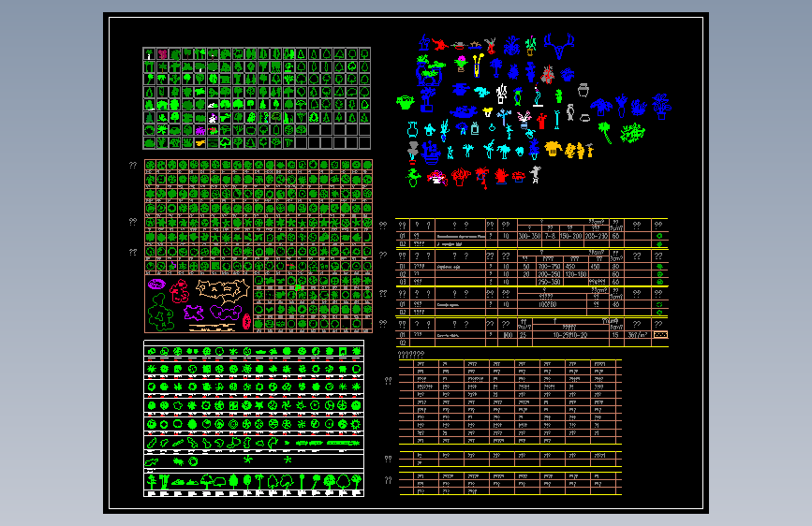Select the "200-230" table cell

[596, 236]
